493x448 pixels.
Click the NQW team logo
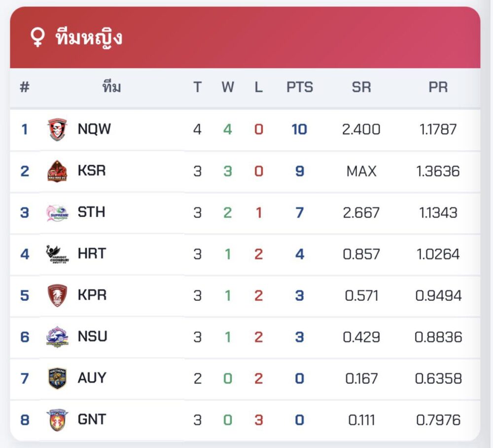[x=58, y=130]
